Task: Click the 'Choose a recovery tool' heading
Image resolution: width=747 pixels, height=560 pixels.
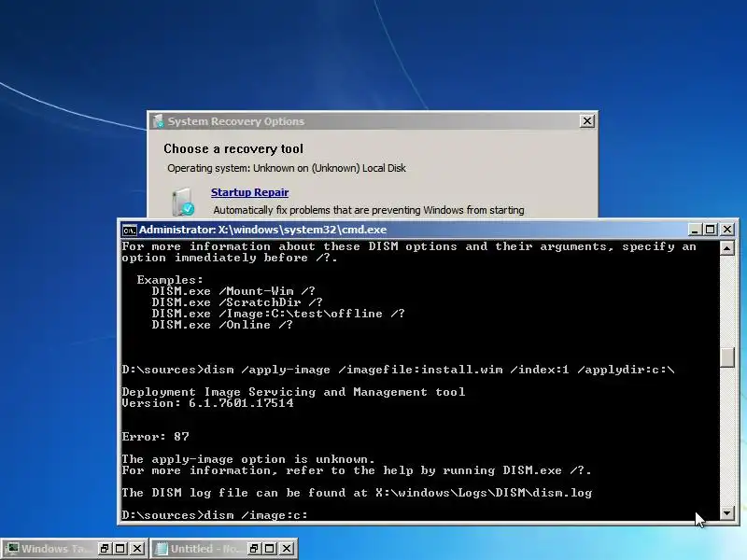Action: [x=233, y=149]
